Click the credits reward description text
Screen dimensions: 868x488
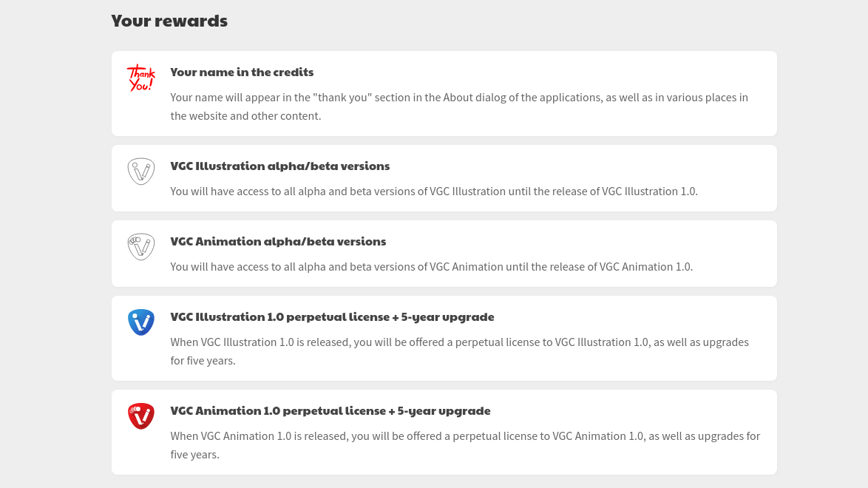pos(459,106)
